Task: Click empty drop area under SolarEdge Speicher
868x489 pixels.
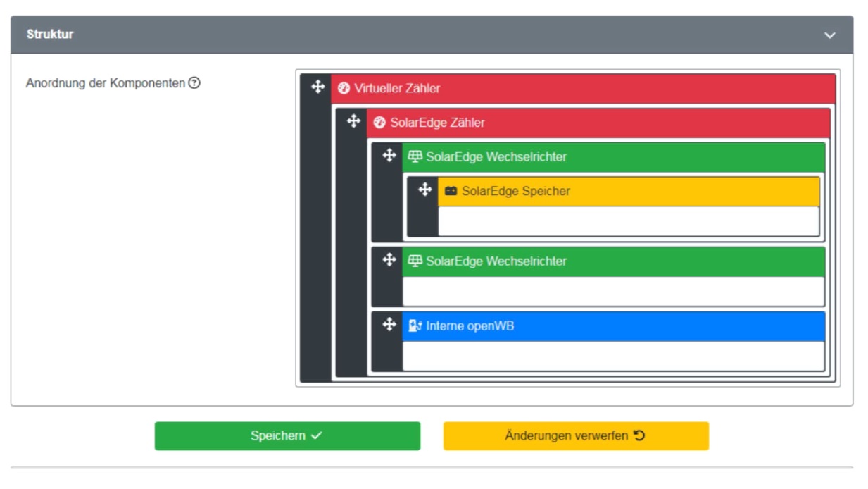Action: 629,221
